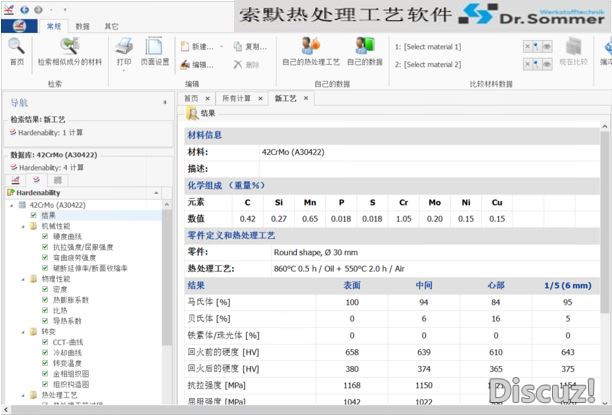The image size is (612, 415).
Task: Open the quick access toolbar dropdown arrow
Action: (65, 9)
